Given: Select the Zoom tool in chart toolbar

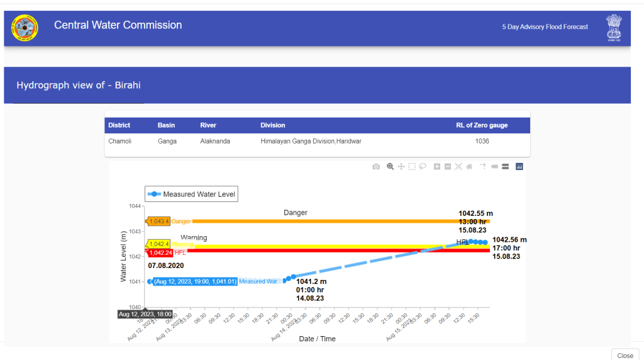Looking at the screenshot, I should point(391,167).
